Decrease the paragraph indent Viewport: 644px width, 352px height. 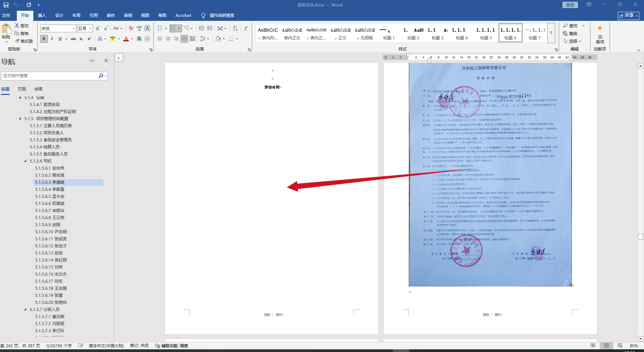point(202,28)
